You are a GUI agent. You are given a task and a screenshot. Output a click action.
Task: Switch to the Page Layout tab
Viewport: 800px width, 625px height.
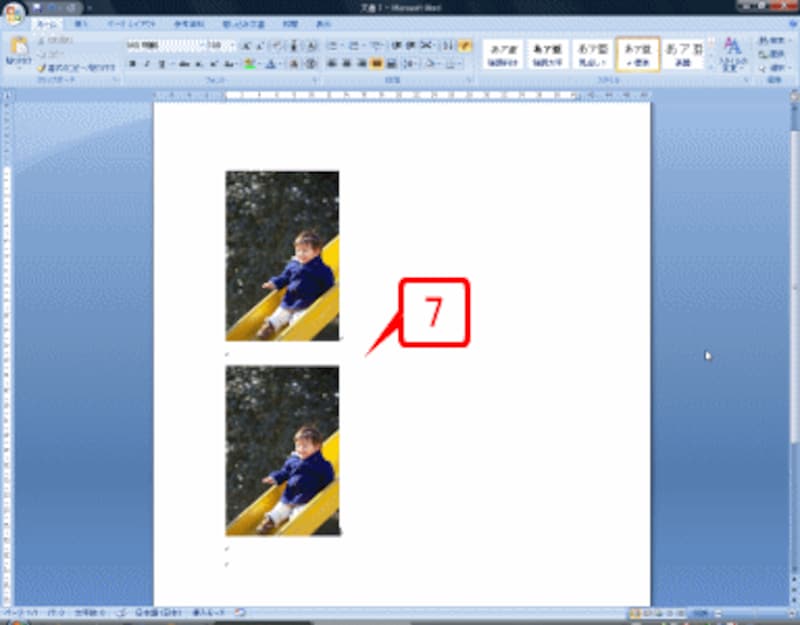(132, 24)
